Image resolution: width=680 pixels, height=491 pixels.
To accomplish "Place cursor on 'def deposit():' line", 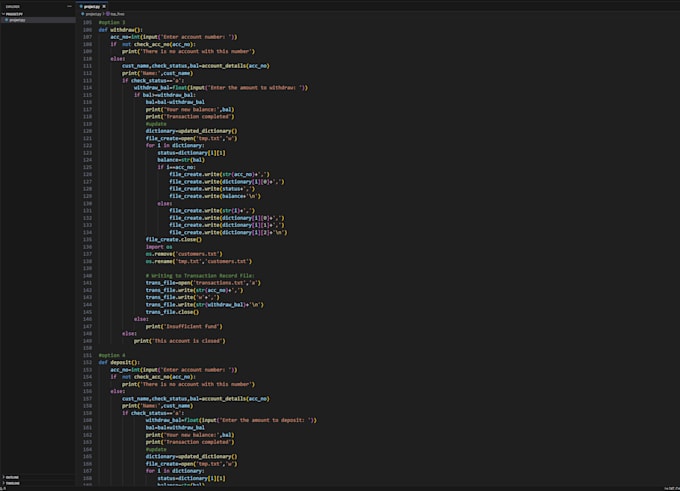I will [x=119, y=363].
